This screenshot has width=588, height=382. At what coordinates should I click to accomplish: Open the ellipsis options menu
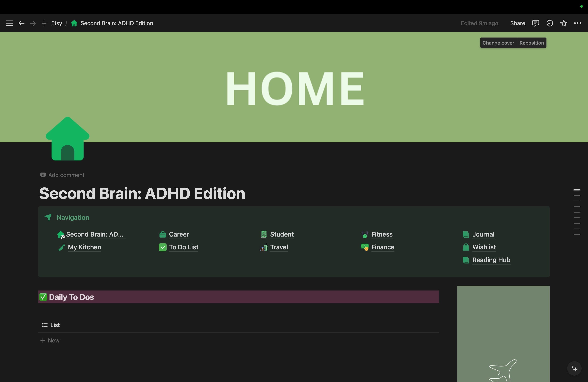click(578, 23)
